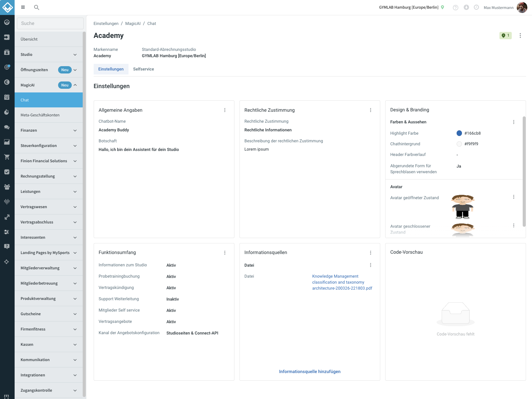
Task: Collapse the MagicAI menu section
Action: point(48,85)
